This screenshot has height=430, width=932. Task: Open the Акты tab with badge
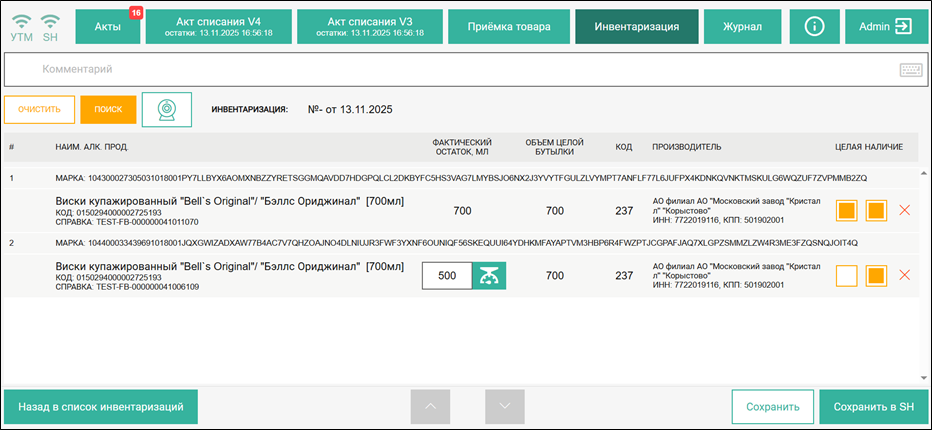[x=109, y=27]
